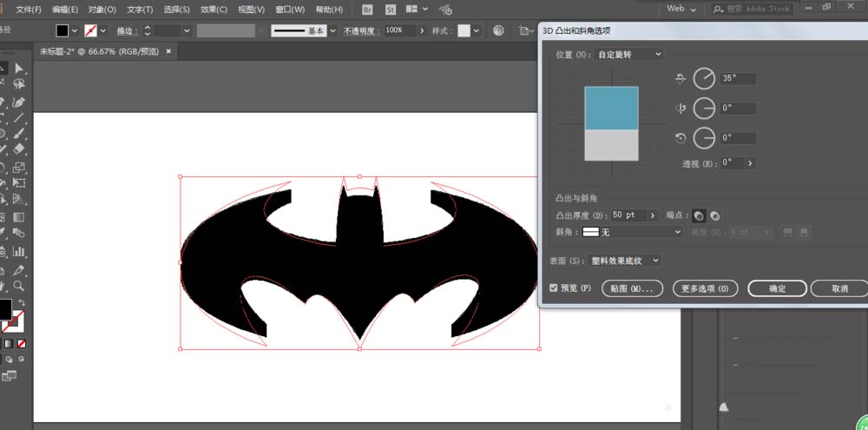
Task: Select the Paintbrush tool
Action: click(19, 134)
